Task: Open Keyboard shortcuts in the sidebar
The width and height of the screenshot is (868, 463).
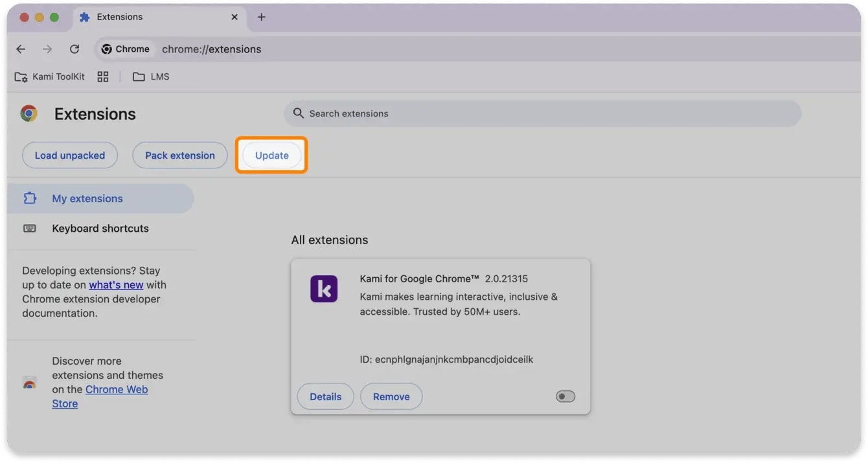Action: [x=100, y=229]
